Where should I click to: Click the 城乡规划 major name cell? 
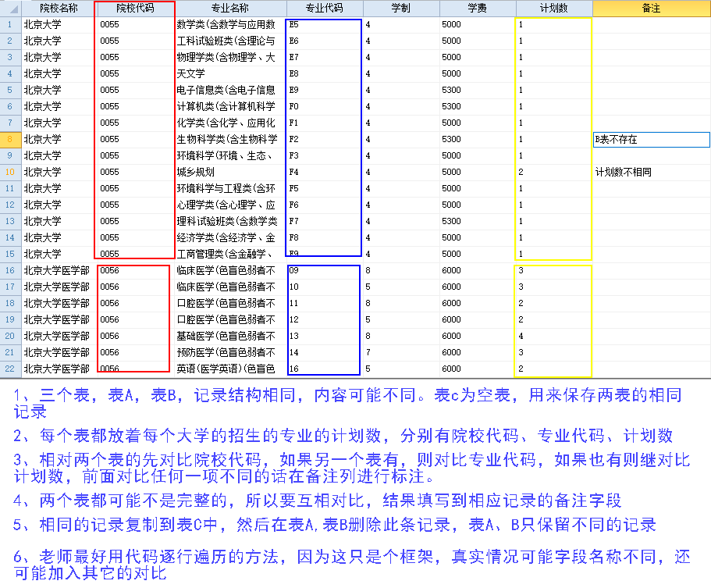click(230, 172)
